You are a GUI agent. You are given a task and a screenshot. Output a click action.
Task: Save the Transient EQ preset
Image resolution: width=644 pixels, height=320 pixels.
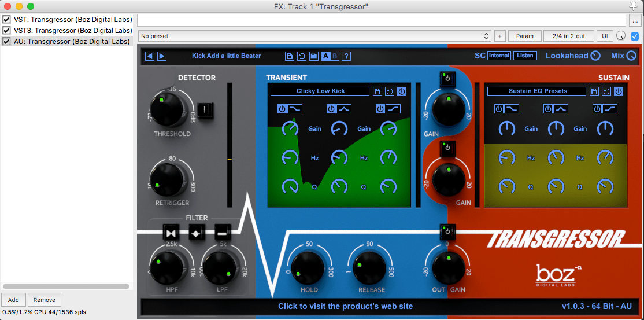377,91
